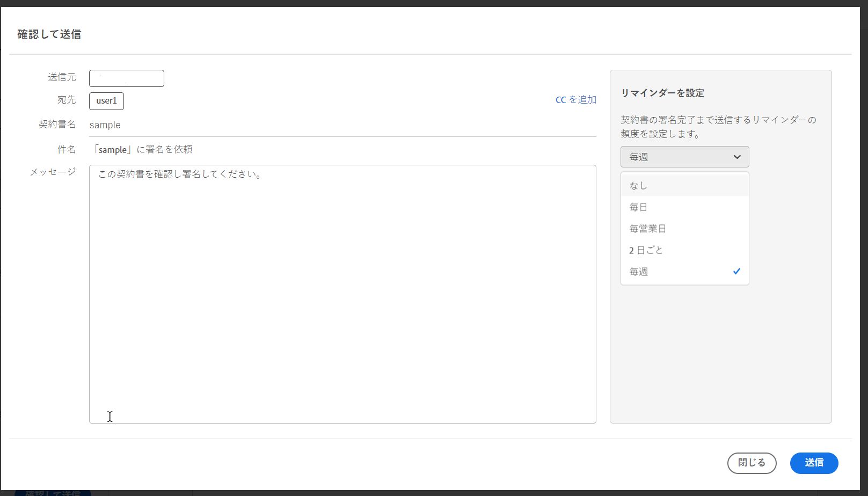
Task: Click the 契約書名 value sample
Action: 105,125
